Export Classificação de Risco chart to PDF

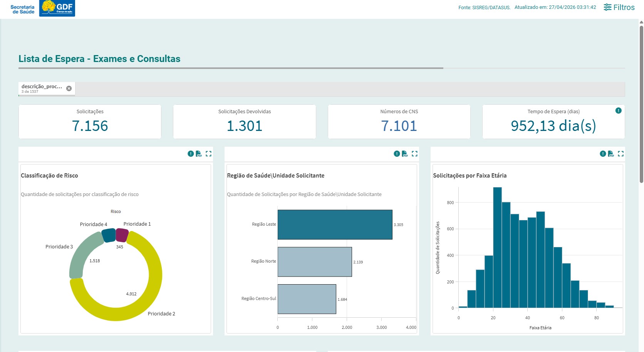[x=199, y=154]
